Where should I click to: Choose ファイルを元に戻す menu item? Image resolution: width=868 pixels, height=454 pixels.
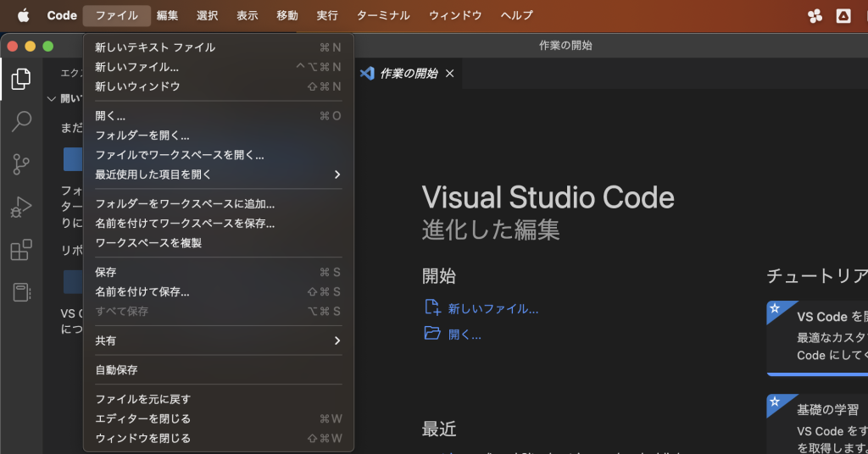218,399
